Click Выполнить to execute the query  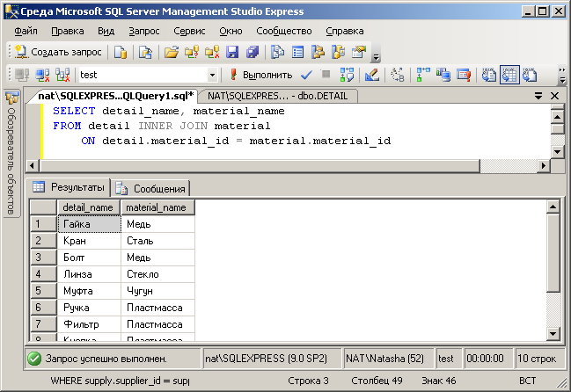pyautogui.click(x=261, y=75)
